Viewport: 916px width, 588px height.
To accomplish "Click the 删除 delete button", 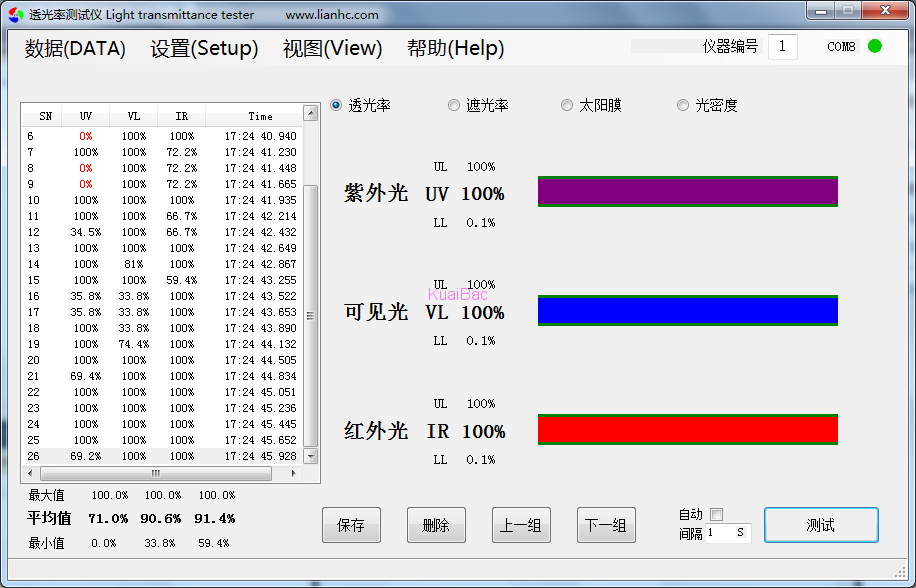I will point(436,525).
